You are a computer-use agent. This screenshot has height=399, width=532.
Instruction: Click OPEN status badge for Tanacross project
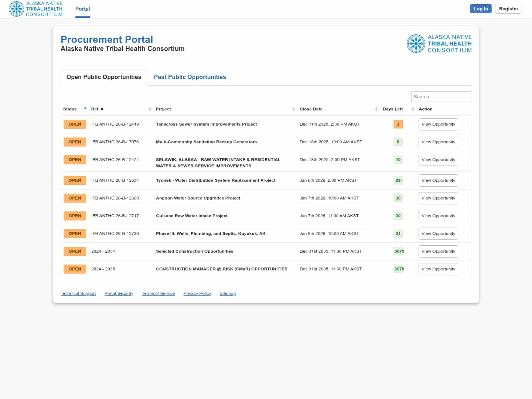tap(75, 124)
